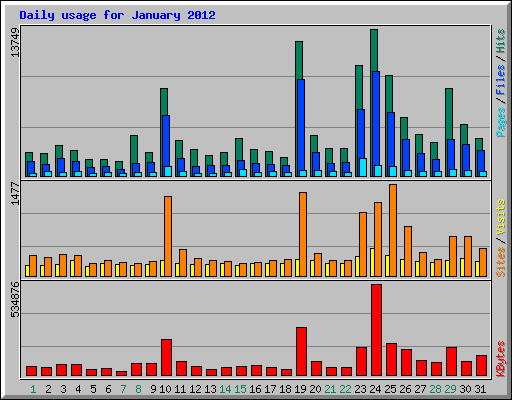Click the red KBytes bar for day 25
Image resolution: width=512 pixels, height=400 pixels.
[391, 360]
